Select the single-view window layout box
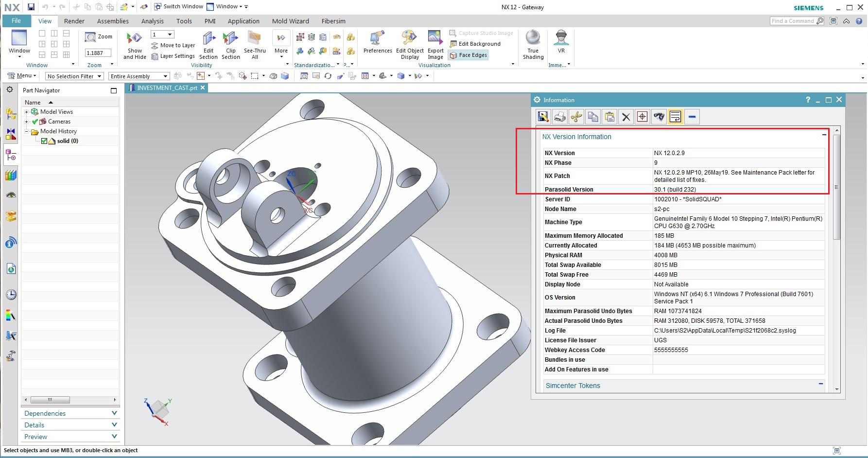This screenshot has height=458, width=868. tap(42, 34)
